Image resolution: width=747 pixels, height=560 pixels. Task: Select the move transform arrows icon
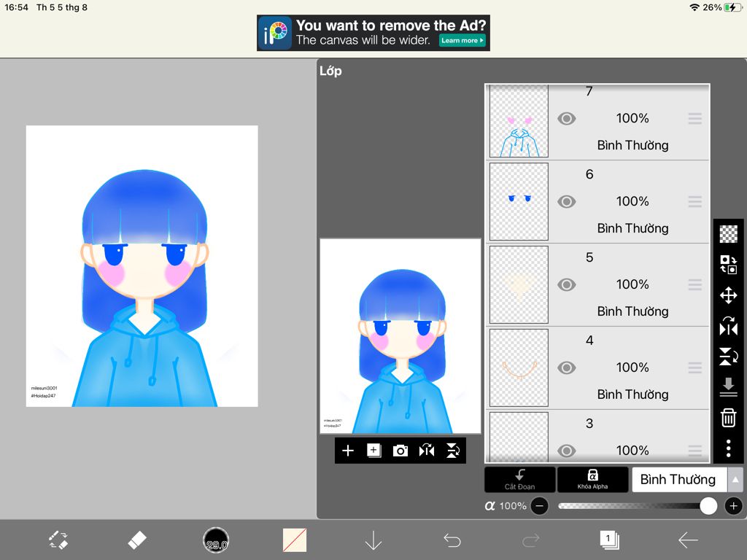(729, 295)
